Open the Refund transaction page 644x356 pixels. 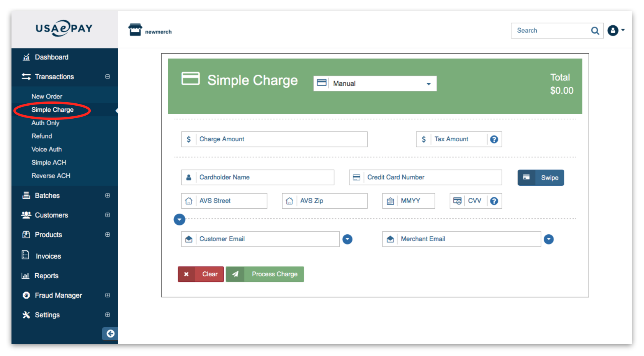point(42,136)
